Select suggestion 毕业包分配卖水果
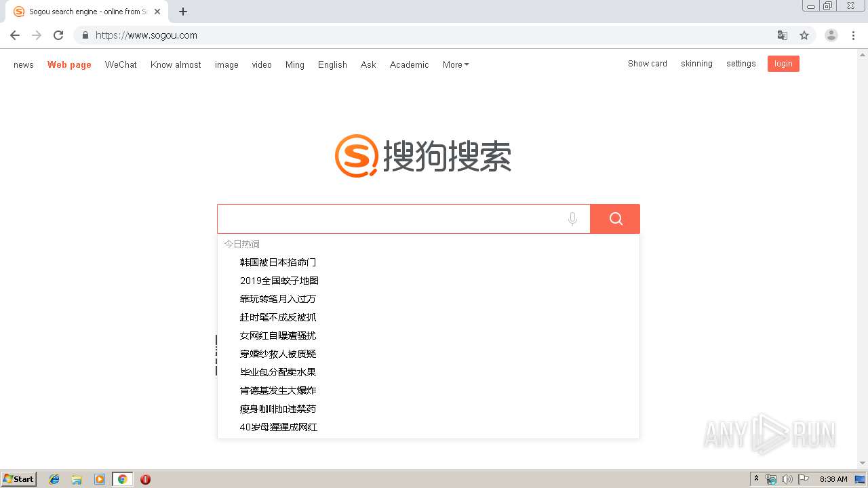868x488 pixels. tap(278, 372)
